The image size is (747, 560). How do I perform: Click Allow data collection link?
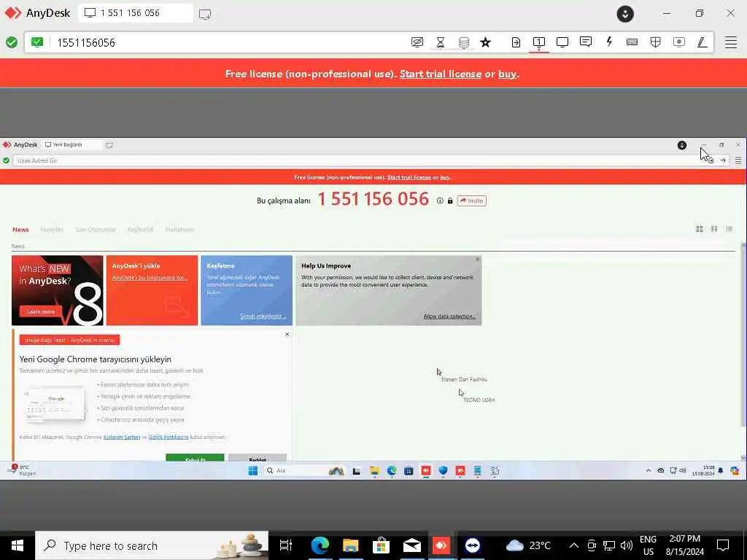(449, 316)
